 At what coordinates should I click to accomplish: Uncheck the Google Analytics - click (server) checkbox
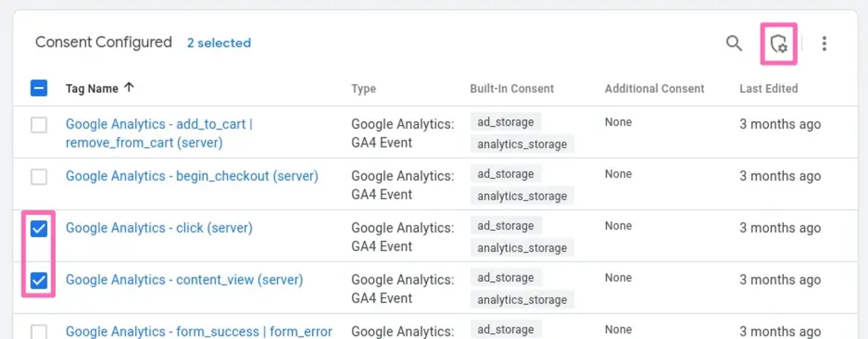tap(39, 229)
